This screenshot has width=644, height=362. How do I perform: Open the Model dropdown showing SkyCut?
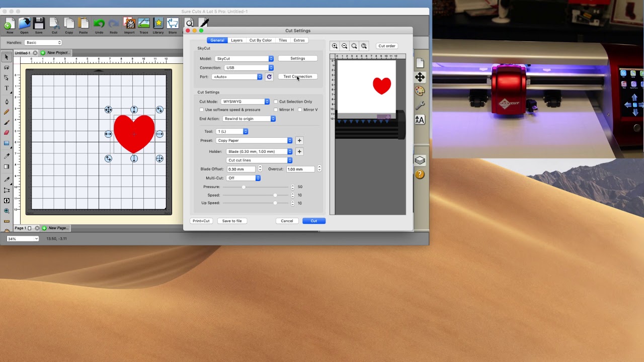tap(244, 59)
